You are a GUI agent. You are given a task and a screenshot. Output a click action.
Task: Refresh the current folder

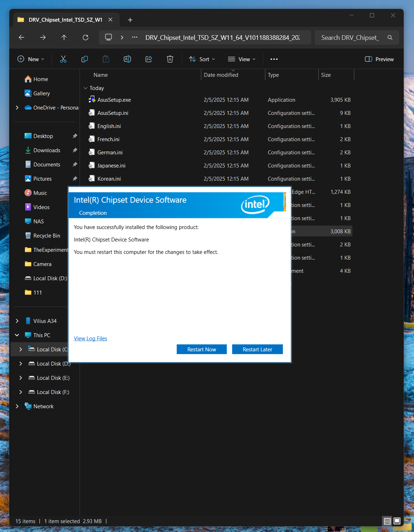[85, 37]
